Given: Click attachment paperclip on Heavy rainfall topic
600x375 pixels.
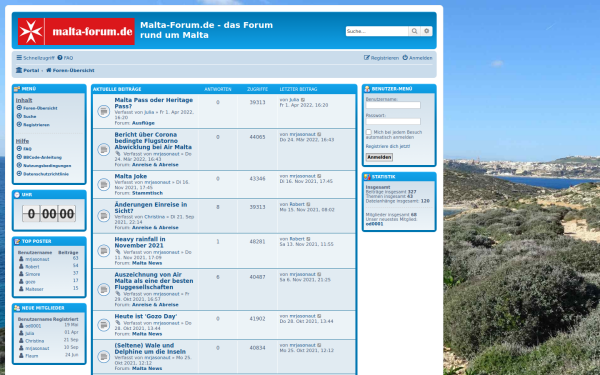Looking at the screenshot, I should 118,252.
